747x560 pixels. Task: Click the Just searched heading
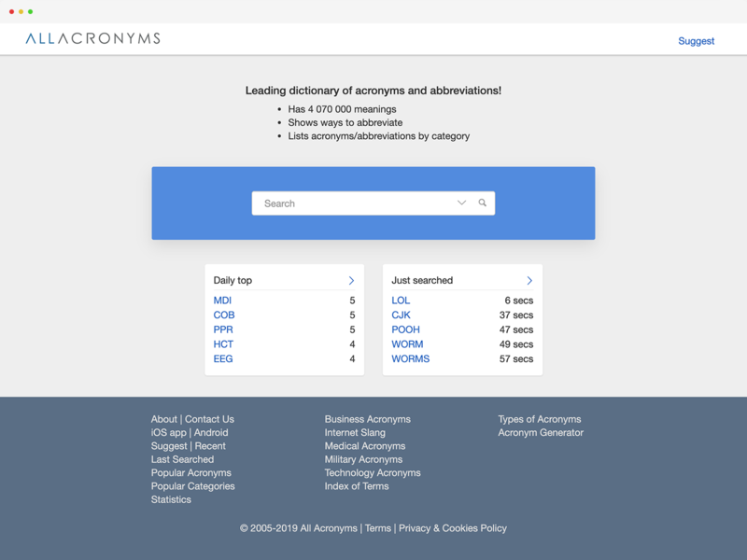[x=422, y=281]
